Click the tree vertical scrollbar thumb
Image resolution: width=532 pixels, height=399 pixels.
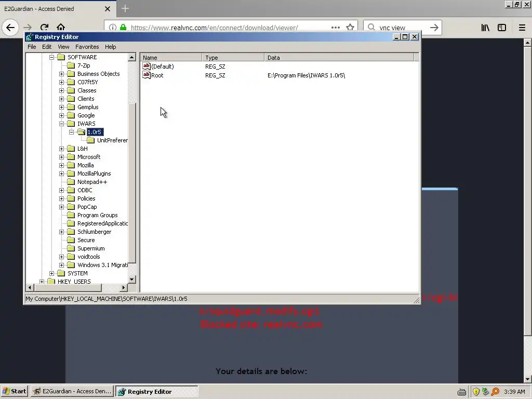[132, 183]
